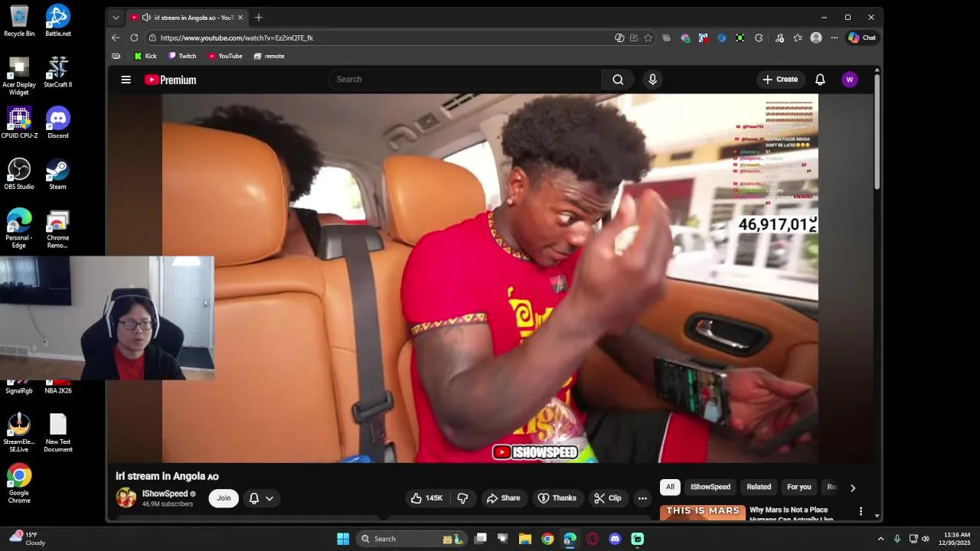This screenshot has width=980, height=551.
Task: Open Discord desktop shortcut
Action: click(58, 123)
